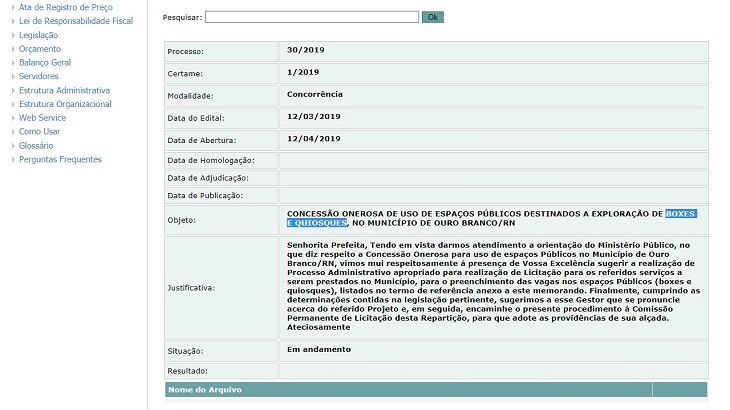
Task: Click the Resultado: field label
Action: coord(188,371)
